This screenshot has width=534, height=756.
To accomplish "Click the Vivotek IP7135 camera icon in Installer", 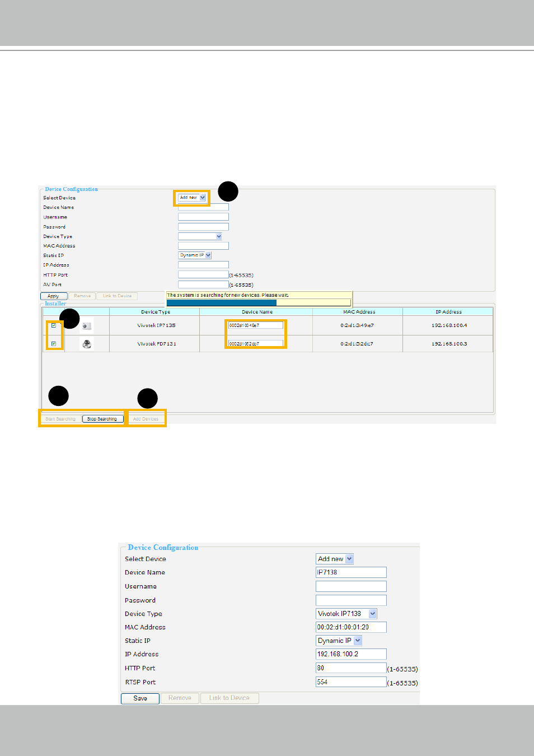I will pos(86,326).
